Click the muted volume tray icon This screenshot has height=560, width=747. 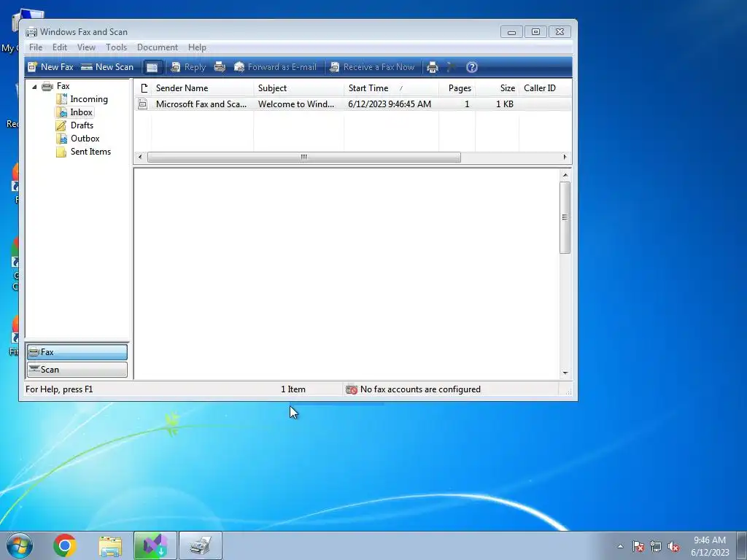(673, 547)
